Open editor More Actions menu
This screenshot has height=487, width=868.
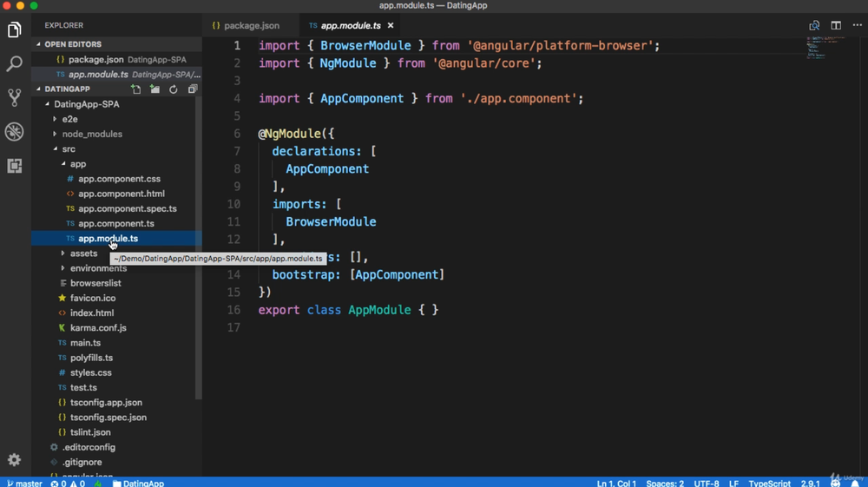[x=858, y=25]
